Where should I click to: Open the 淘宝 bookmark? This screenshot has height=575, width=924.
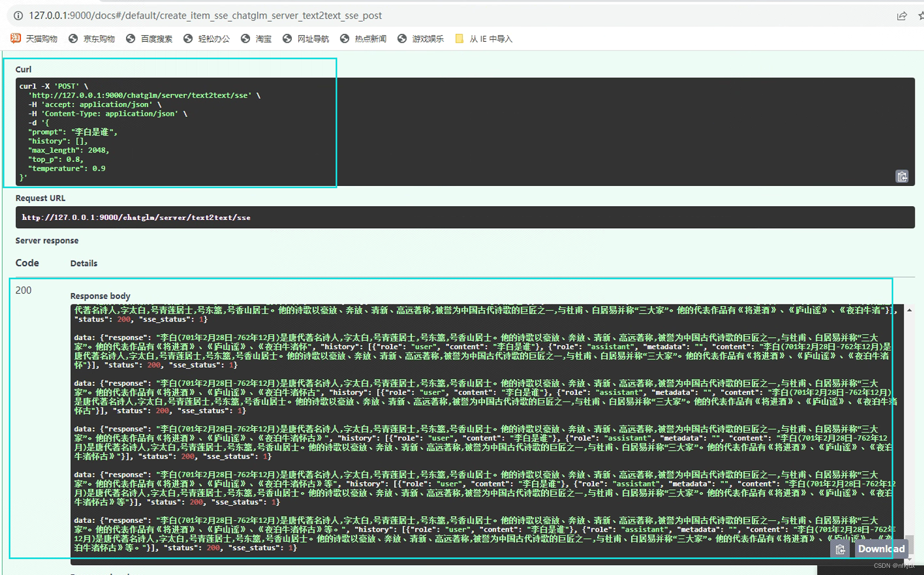[x=256, y=38]
